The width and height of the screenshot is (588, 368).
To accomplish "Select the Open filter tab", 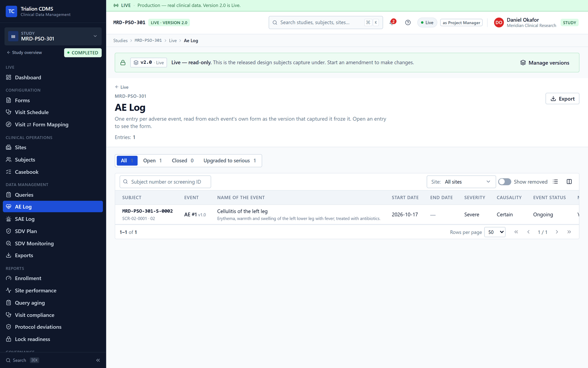I will [x=152, y=161].
